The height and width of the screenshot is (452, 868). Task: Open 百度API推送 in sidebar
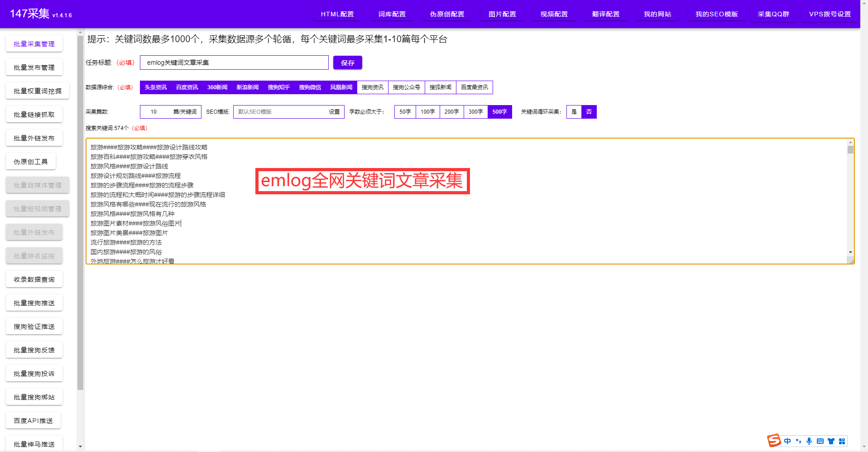[x=33, y=421]
